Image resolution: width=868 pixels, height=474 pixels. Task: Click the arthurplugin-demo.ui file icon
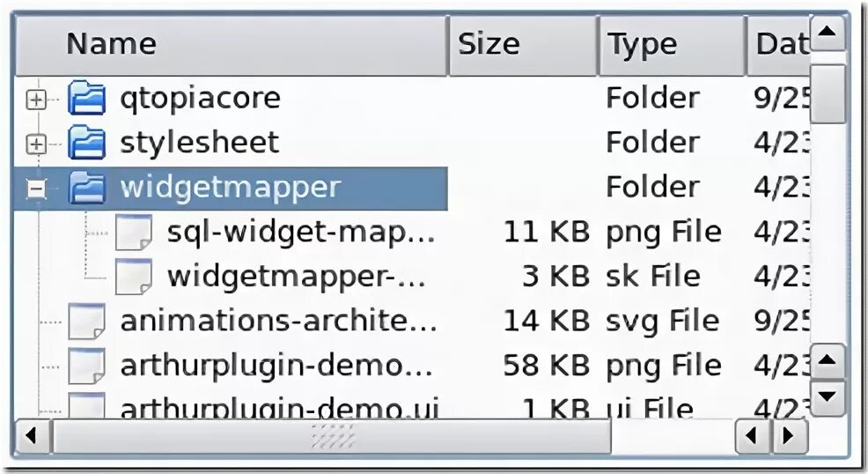[86, 406]
